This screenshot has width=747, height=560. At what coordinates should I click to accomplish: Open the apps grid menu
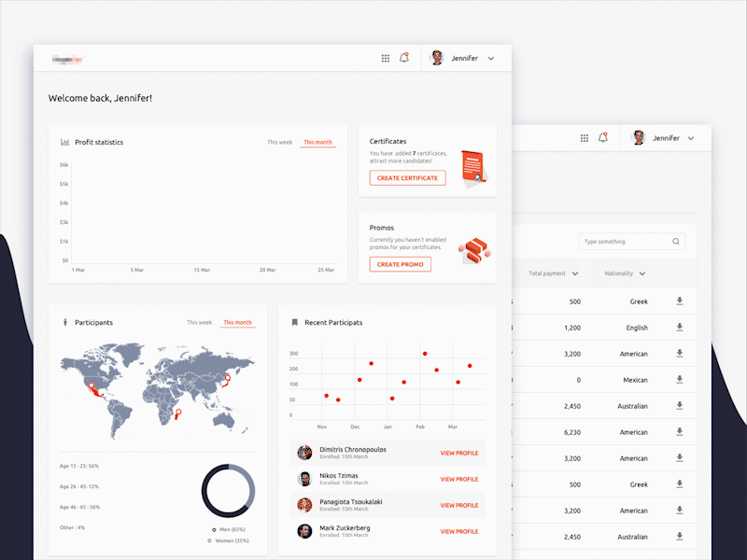[x=385, y=57]
